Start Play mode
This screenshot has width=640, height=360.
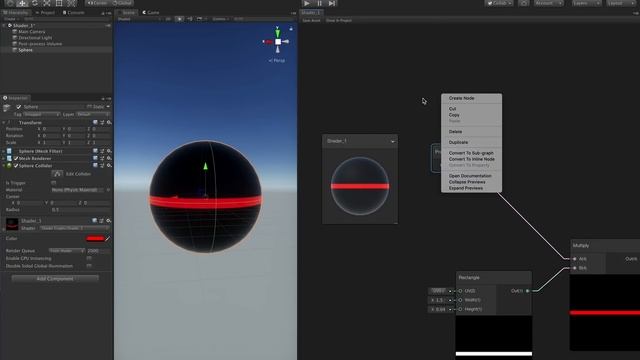[x=307, y=3]
